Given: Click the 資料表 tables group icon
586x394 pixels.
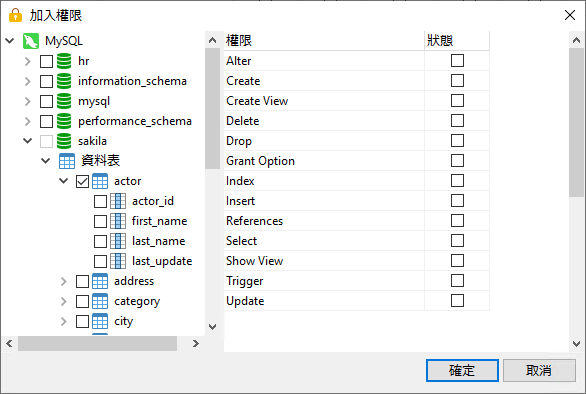Looking at the screenshot, I should (x=67, y=161).
